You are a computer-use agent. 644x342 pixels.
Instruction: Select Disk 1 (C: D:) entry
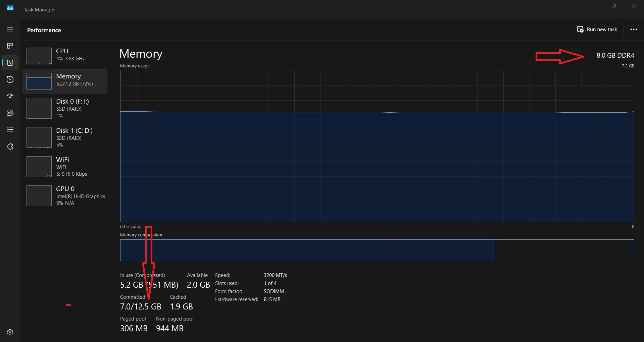tap(65, 137)
